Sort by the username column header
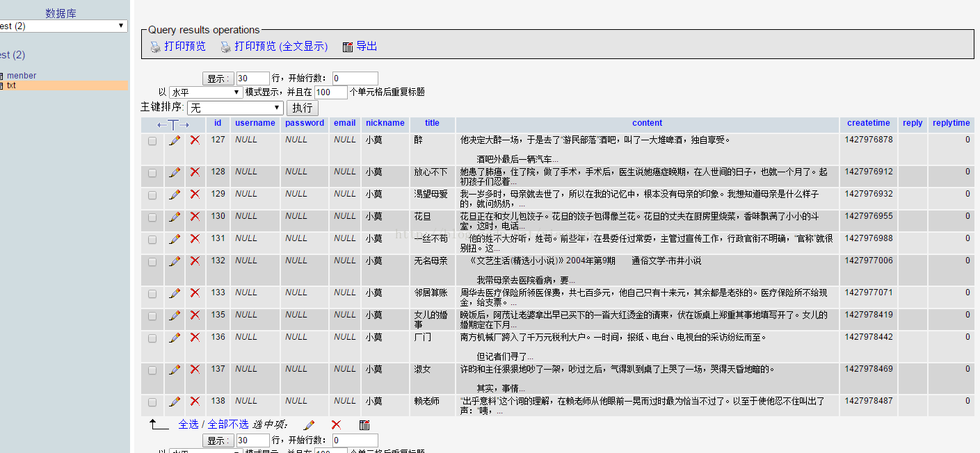 pos(255,123)
